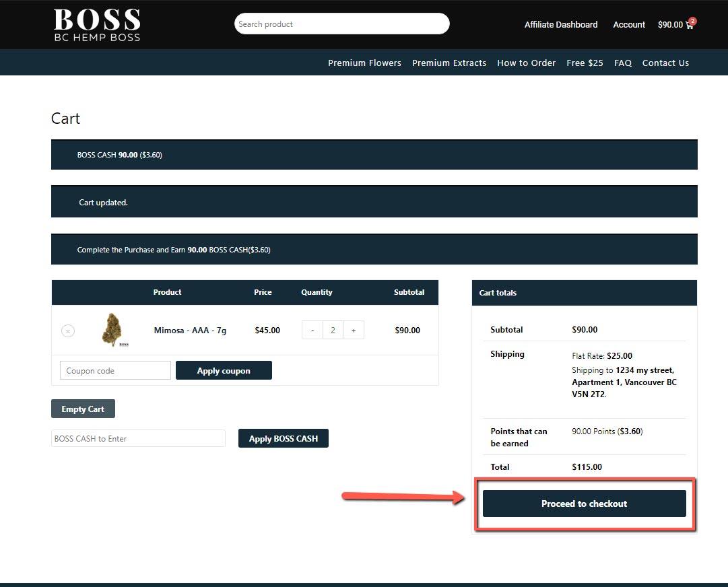This screenshot has height=587, width=728.
Task: Open the shopping cart icon in header
Action: 690,25
